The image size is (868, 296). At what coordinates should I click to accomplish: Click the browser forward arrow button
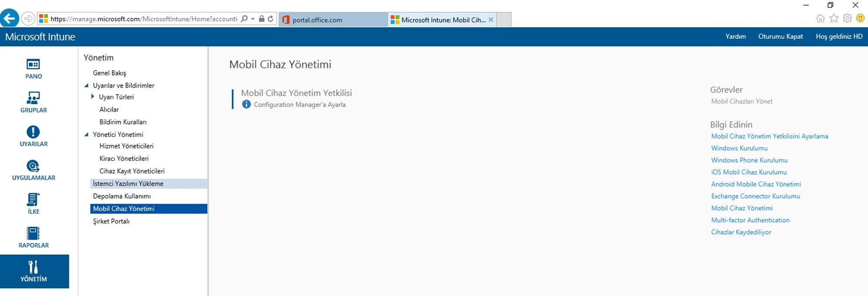click(28, 19)
